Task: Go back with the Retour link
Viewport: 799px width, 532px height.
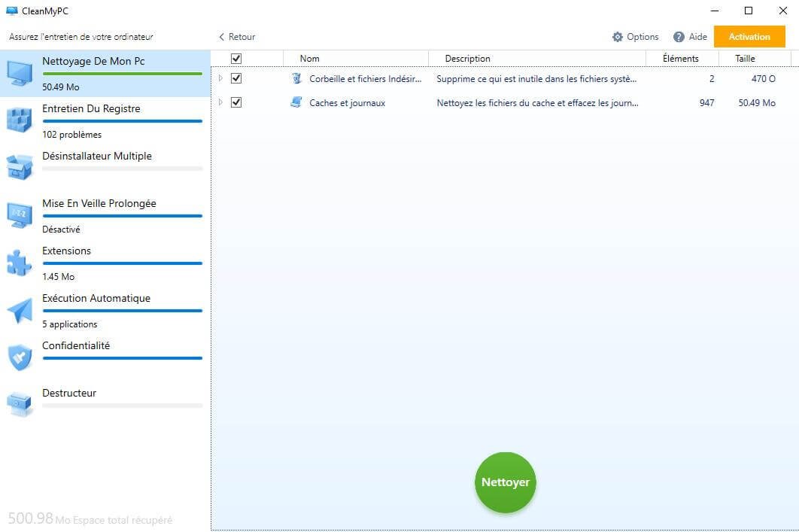Action: click(237, 37)
